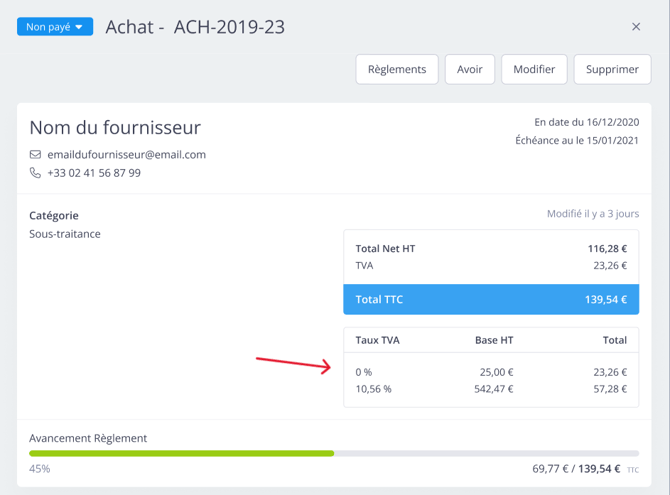Close the purchase detail dialog

pos(636,27)
